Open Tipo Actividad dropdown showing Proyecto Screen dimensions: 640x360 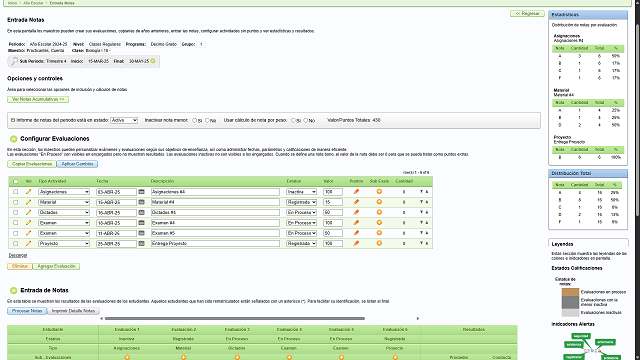(64, 243)
